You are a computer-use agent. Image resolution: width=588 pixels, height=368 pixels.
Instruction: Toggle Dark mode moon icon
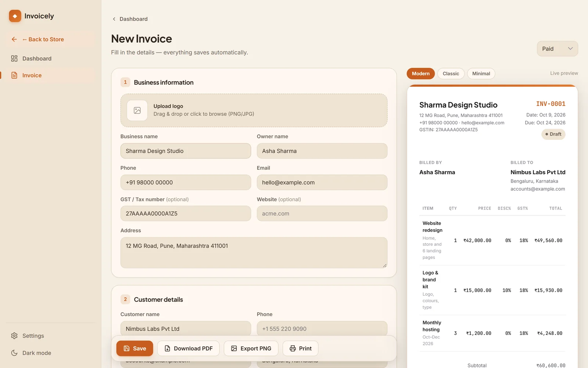point(14,353)
